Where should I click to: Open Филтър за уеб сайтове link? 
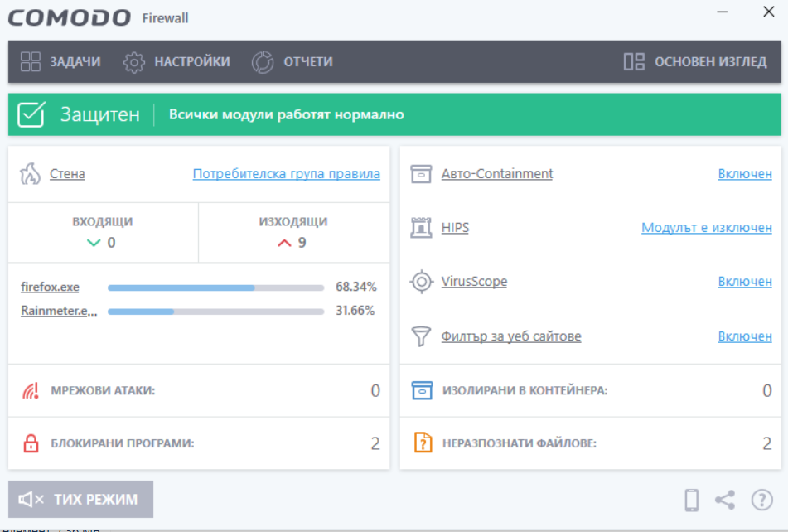(x=511, y=336)
